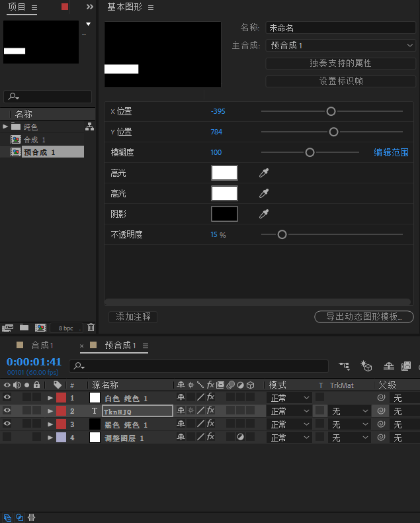Open the composition mini-flowchart icon
Viewport: 420px width, 523px height.
point(345,366)
